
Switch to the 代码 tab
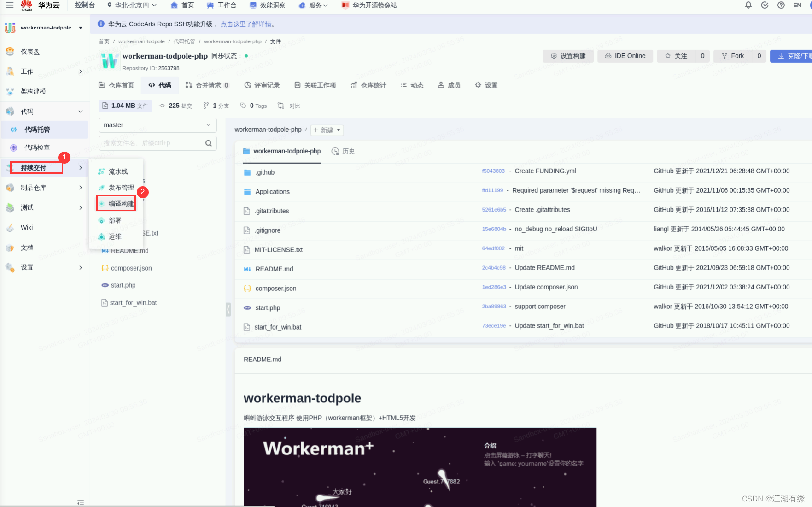click(x=160, y=85)
